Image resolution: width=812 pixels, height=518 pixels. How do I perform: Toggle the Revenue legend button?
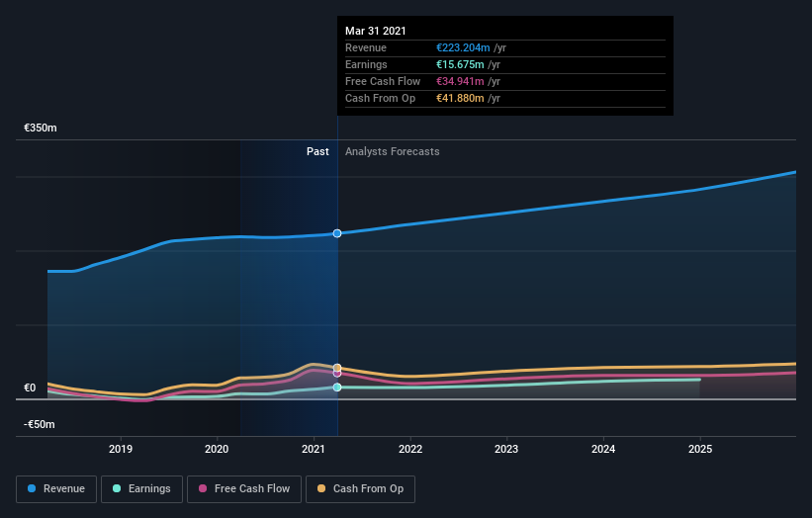56,489
